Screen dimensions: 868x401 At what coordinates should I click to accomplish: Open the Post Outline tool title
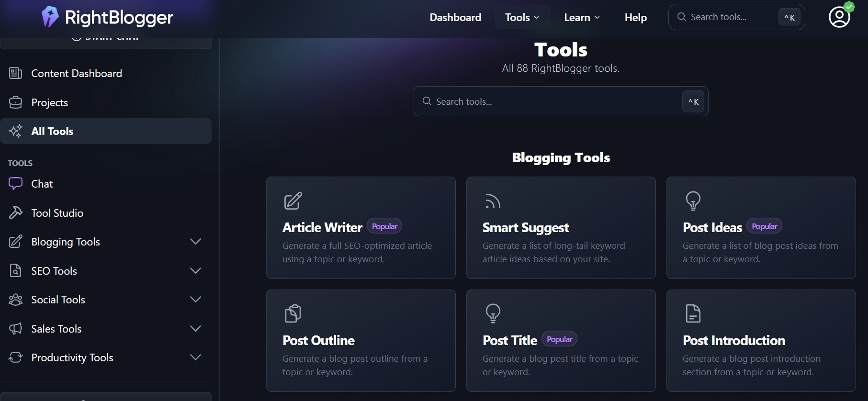point(318,340)
